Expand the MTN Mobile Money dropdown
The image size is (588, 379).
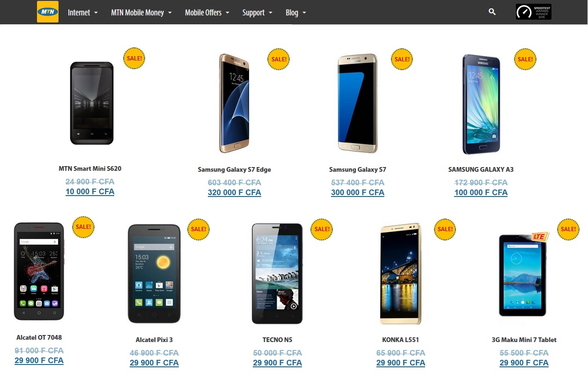tap(141, 13)
